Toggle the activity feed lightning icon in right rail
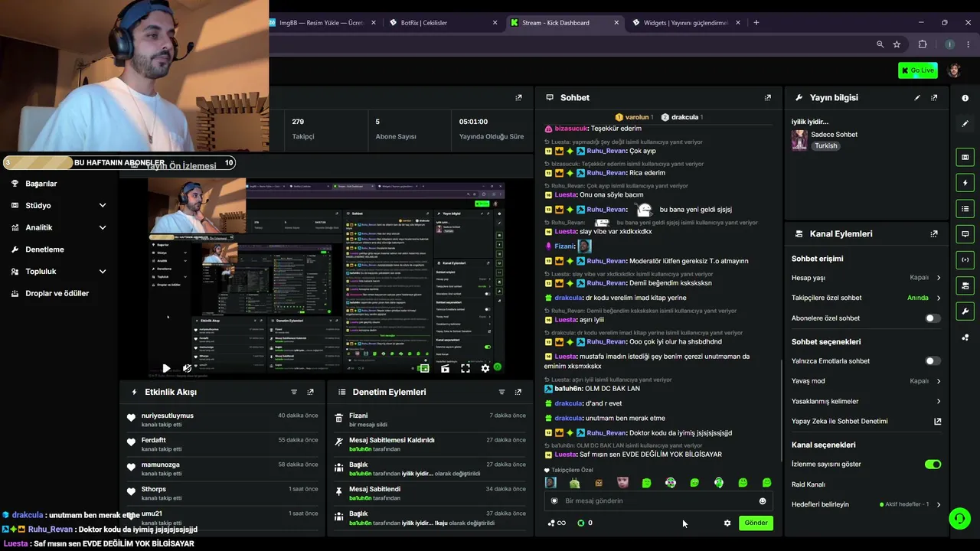980x551 pixels. coord(965,183)
